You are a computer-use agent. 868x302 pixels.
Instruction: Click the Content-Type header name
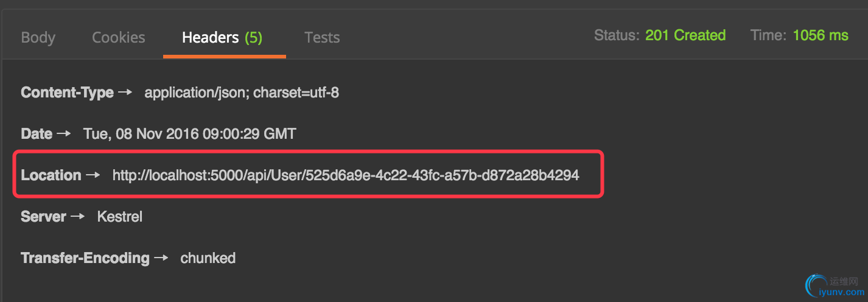tap(67, 93)
